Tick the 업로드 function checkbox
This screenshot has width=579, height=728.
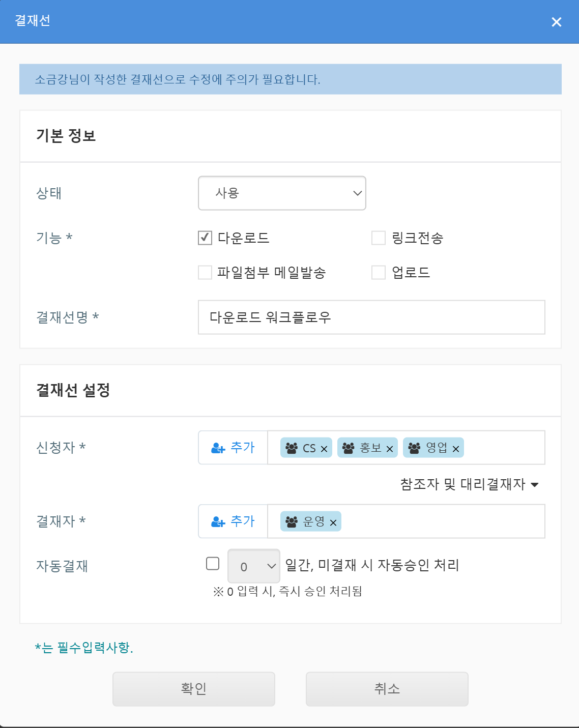point(379,273)
